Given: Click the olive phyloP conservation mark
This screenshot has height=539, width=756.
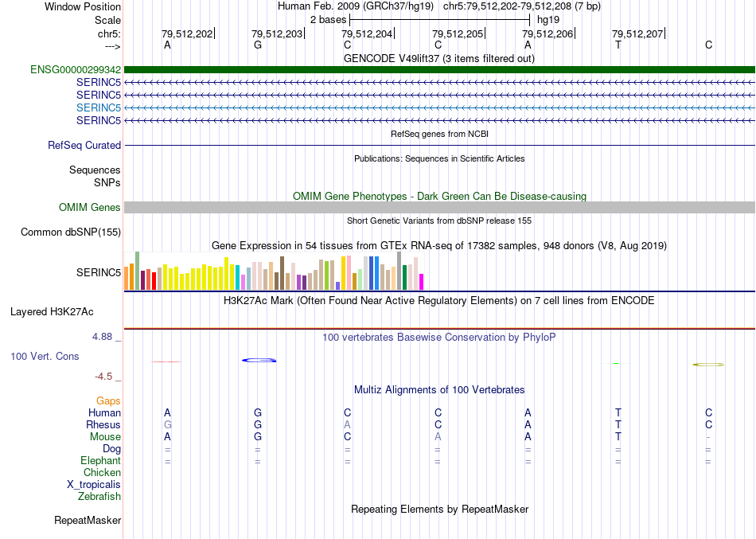Looking at the screenshot, I should coord(708,365).
